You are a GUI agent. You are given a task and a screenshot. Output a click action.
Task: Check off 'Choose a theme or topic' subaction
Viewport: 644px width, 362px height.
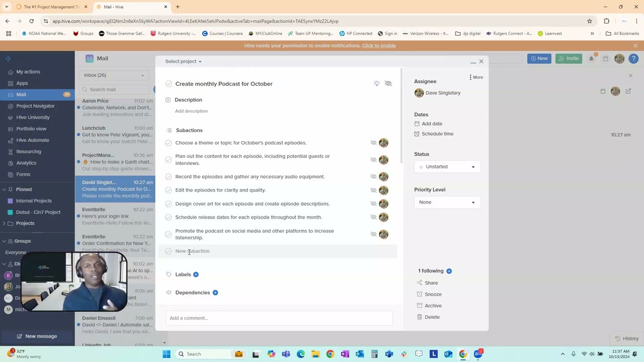169,143
